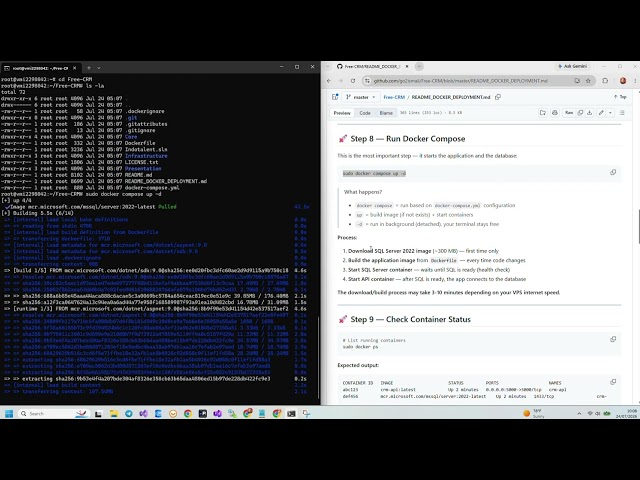Click the Presentation folder in the terminal listing
The height and width of the screenshot is (480, 640).
[143, 169]
